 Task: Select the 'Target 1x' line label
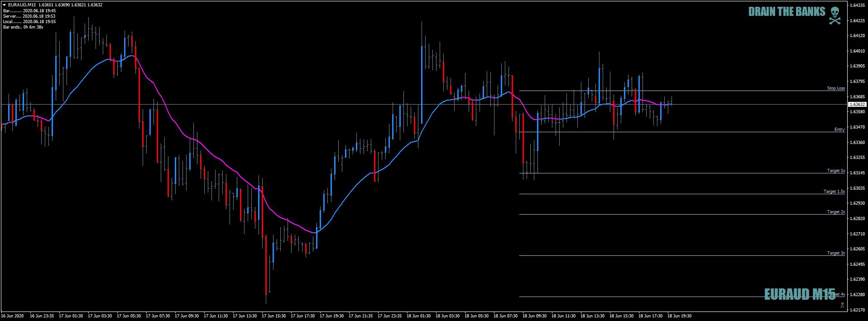coord(836,171)
